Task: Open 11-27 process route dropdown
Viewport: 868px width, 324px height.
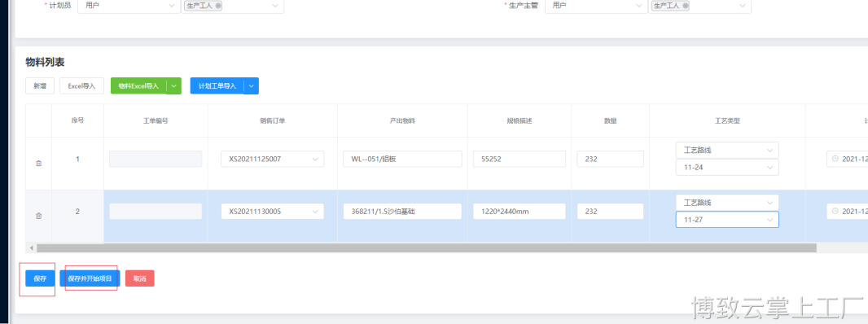Action: pos(727,220)
